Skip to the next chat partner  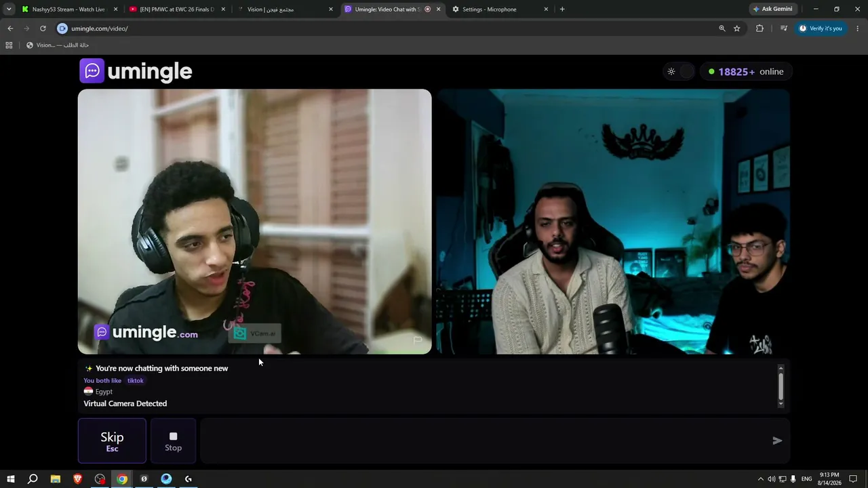pyautogui.click(x=112, y=441)
